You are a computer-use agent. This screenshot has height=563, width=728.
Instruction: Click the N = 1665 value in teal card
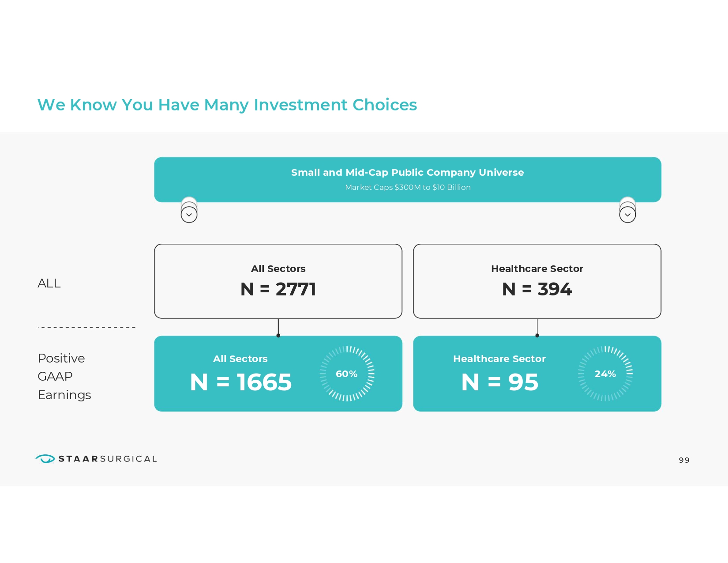tap(241, 382)
